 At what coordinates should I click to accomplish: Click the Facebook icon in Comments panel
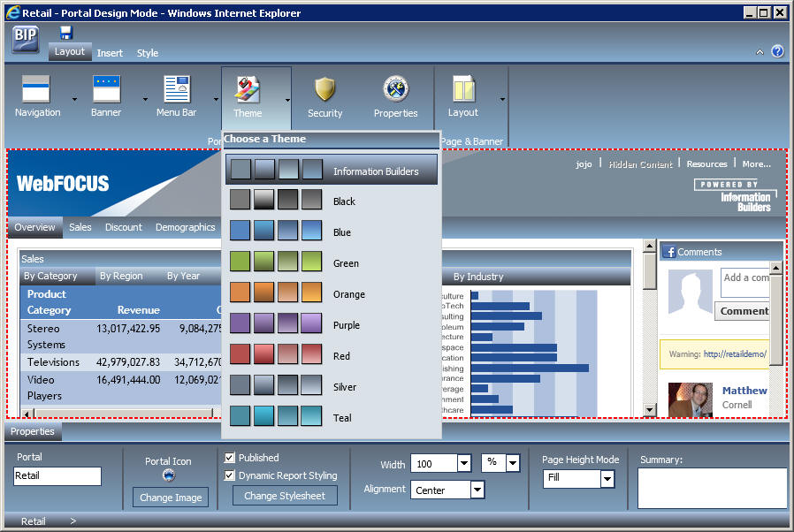click(x=669, y=252)
